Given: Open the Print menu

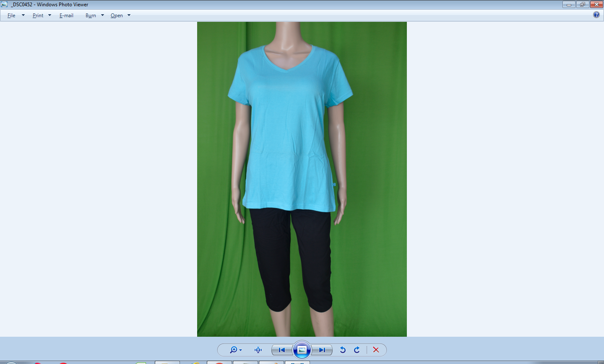Looking at the screenshot, I should (38, 16).
